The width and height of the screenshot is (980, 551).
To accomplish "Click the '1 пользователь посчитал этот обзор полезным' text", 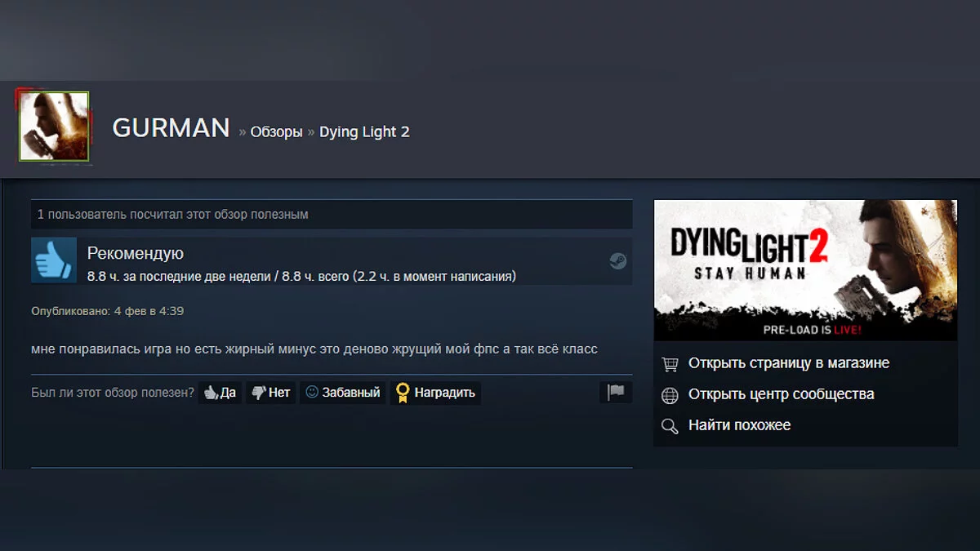I will 173,215.
